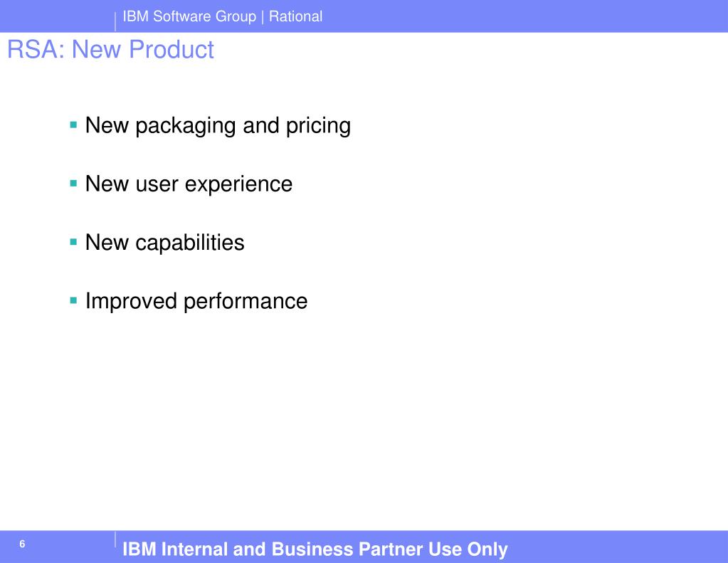The image size is (728, 563).
Task: Click the 'IBM Software Group' header text
Action: pos(189,16)
